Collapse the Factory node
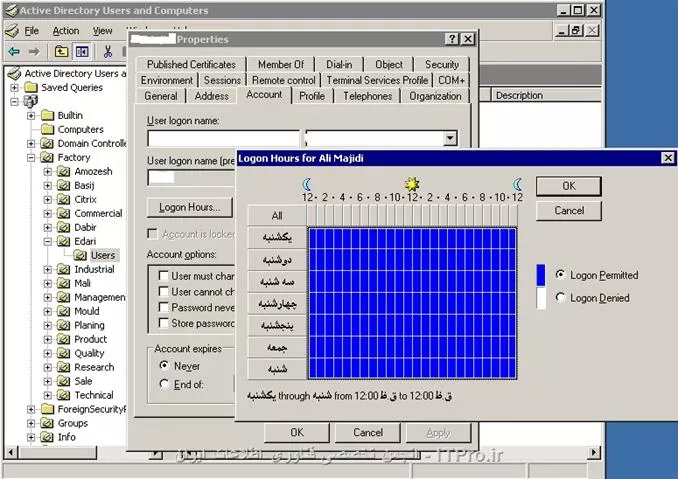 tap(31, 157)
